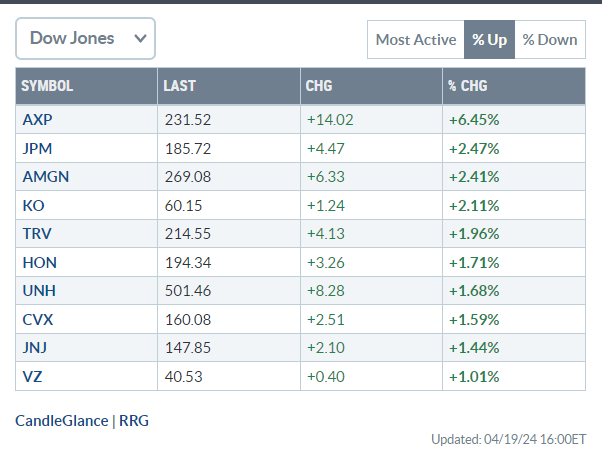
Task: Show the % Down movers tab
Action: click(550, 40)
